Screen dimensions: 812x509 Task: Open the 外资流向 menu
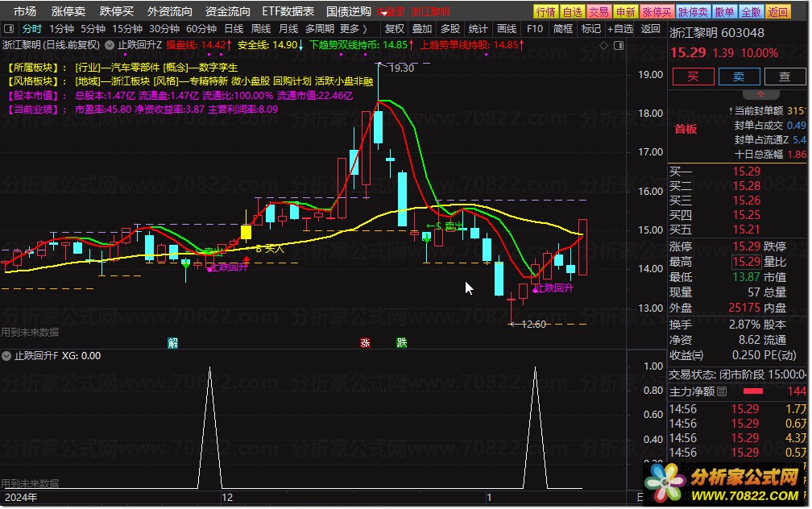coord(169,11)
